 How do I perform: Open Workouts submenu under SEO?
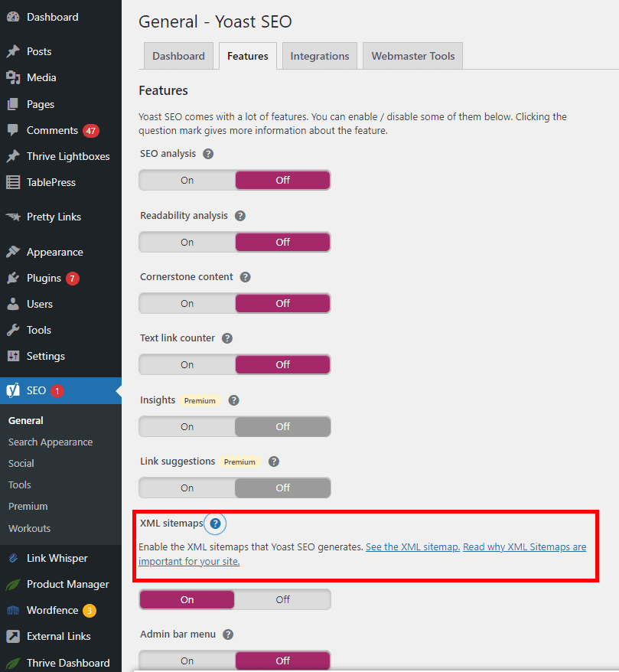click(29, 528)
